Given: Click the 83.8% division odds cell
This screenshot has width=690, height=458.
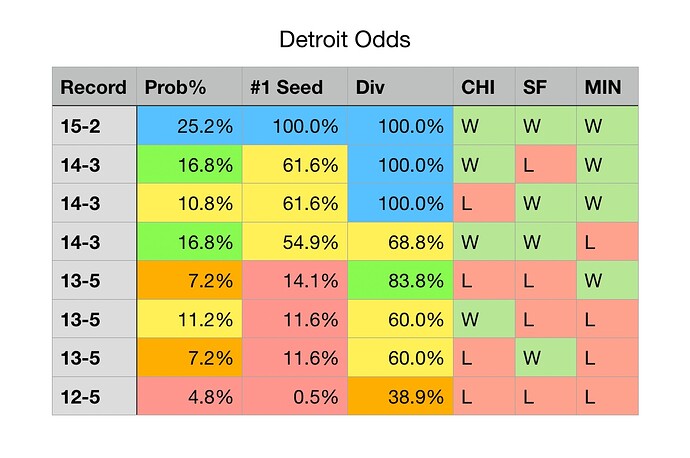Looking at the screenshot, I should (399, 280).
